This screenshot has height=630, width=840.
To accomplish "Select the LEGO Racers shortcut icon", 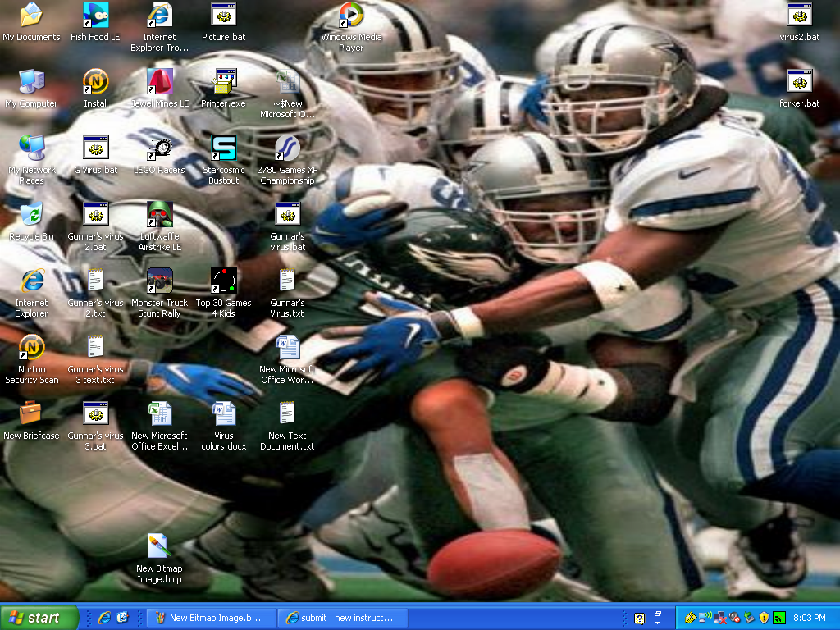I will (159, 155).
